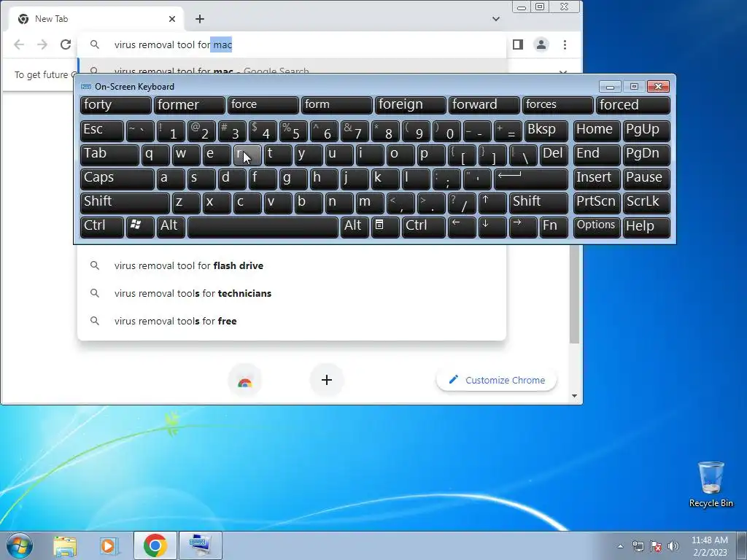Tap the PrtScn key
747x560 pixels.
597,203
